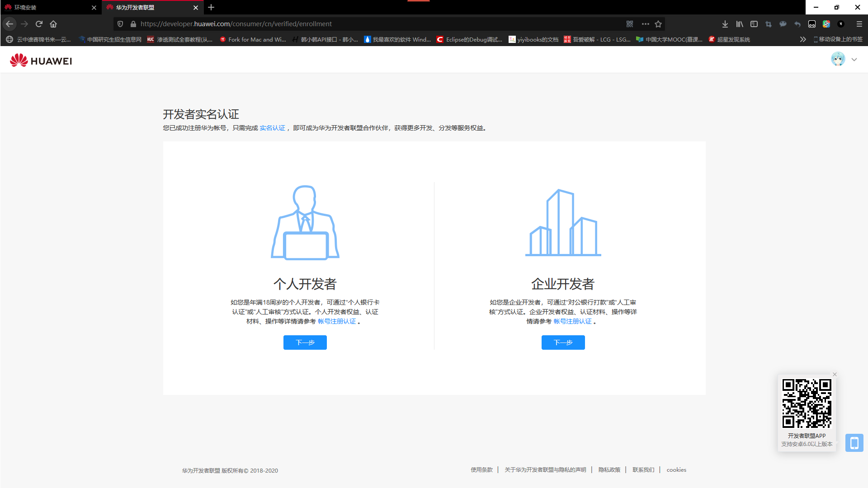Open the 帐号注册认证 link for enterprise developers
This screenshot has height=488, width=868.
coord(572,321)
